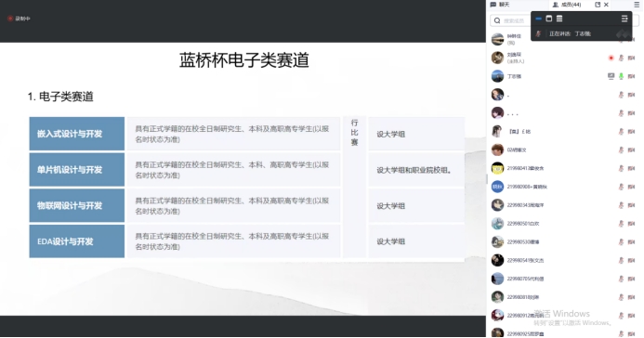This screenshot has width=644, height=338.
Task: Open the avatar of host 刘晚琛
Action: click(x=497, y=58)
